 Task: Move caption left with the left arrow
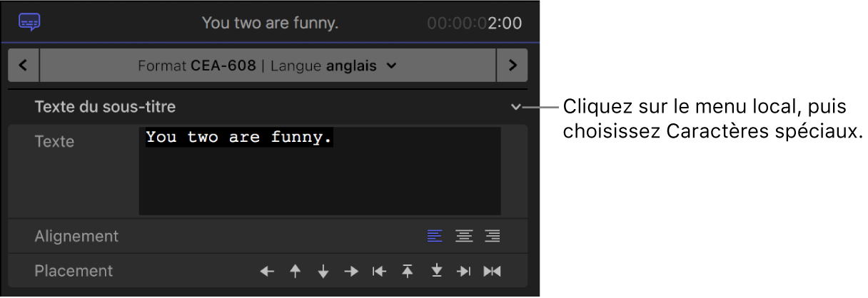click(267, 271)
